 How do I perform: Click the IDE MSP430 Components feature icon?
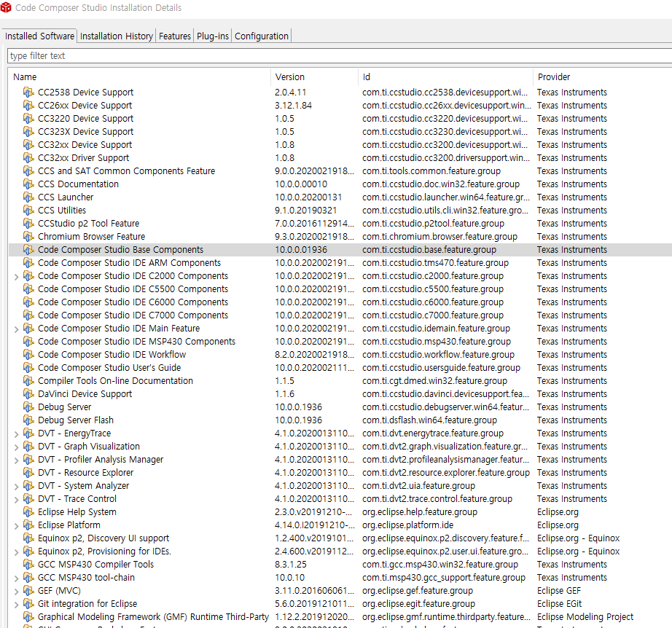(28, 342)
